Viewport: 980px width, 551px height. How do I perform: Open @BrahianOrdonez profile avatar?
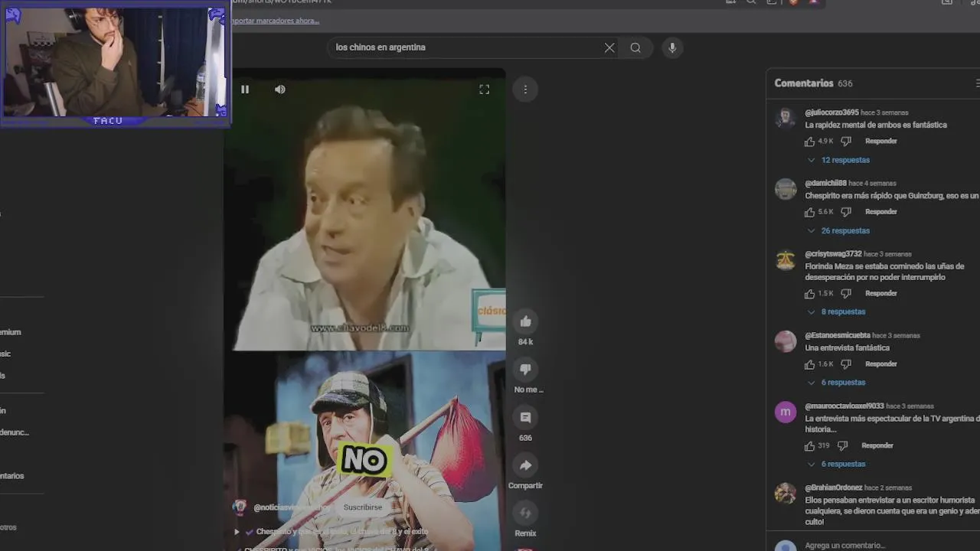pos(786,493)
